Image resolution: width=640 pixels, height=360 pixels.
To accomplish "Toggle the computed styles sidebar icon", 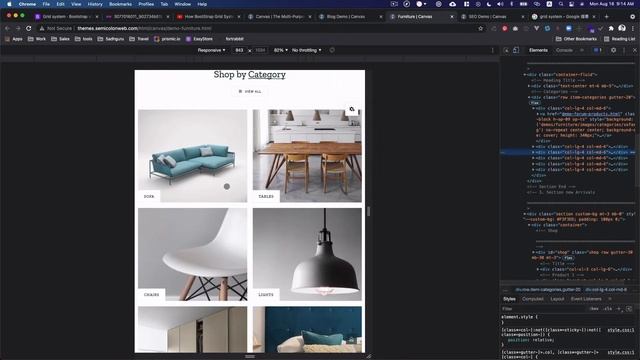I will coord(629,309).
